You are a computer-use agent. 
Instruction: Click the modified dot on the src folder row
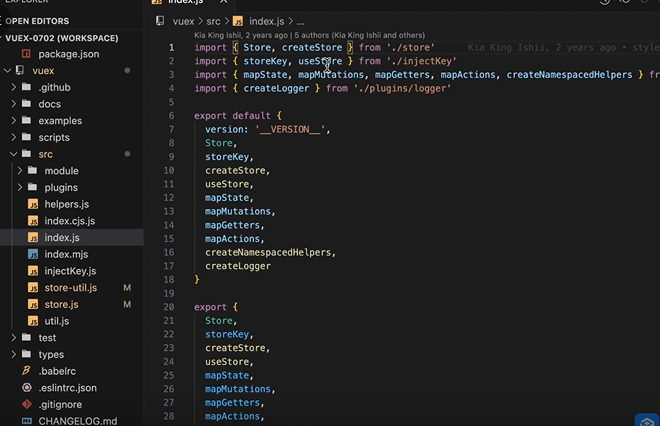click(x=127, y=154)
